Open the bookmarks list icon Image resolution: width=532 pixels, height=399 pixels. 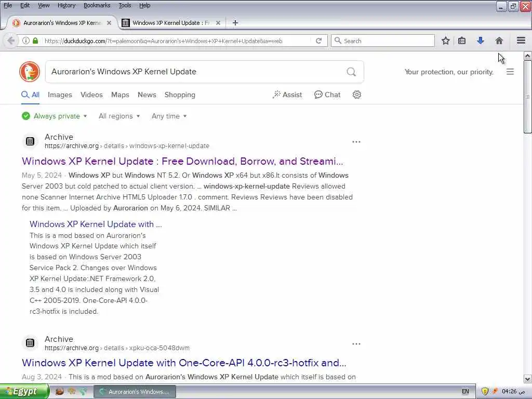tap(462, 41)
